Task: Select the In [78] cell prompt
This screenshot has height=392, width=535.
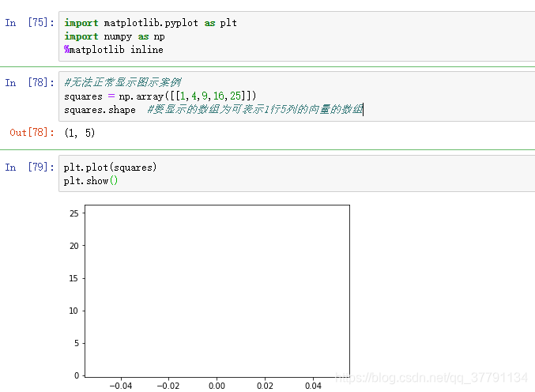Action: point(29,82)
